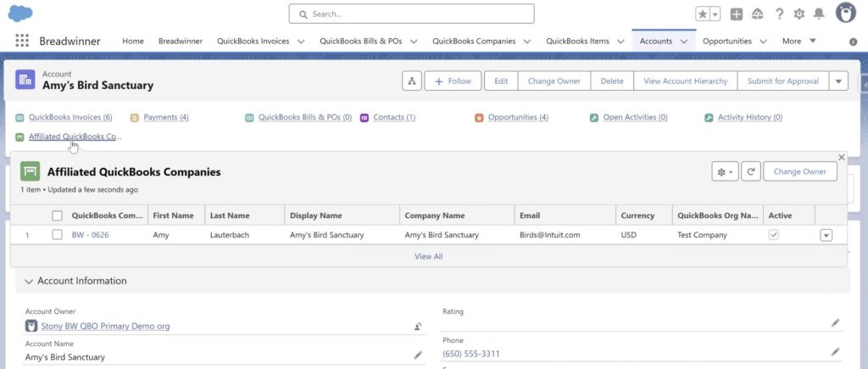View the notifications bell
The height and width of the screenshot is (369, 868).
[819, 14]
